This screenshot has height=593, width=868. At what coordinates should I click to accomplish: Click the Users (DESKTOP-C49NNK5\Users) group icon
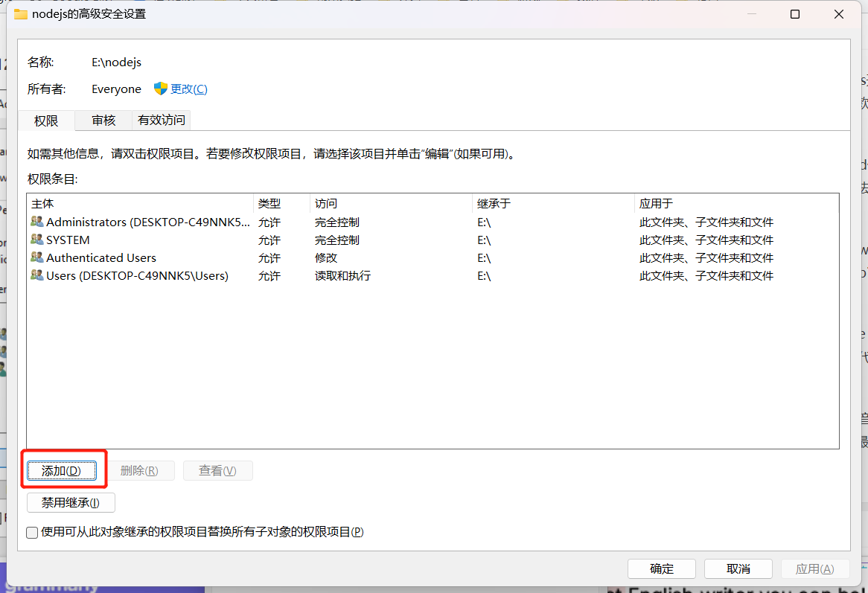[x=36, y=275]
